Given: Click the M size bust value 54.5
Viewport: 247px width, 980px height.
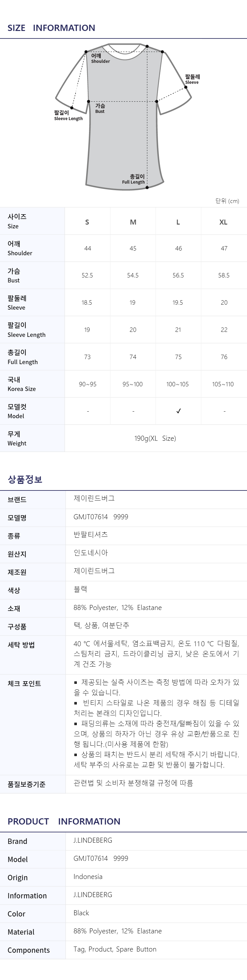Looking at the screenshot, I should (133, 275).
